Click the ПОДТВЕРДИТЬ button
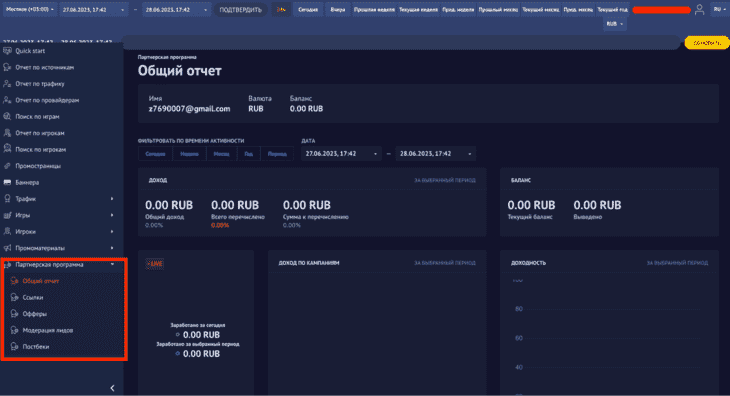The image size is (730, 396). pos(241,10)
